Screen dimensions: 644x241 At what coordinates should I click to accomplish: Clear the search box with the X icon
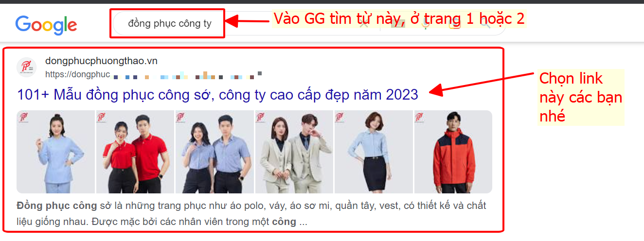coord(364,23)
